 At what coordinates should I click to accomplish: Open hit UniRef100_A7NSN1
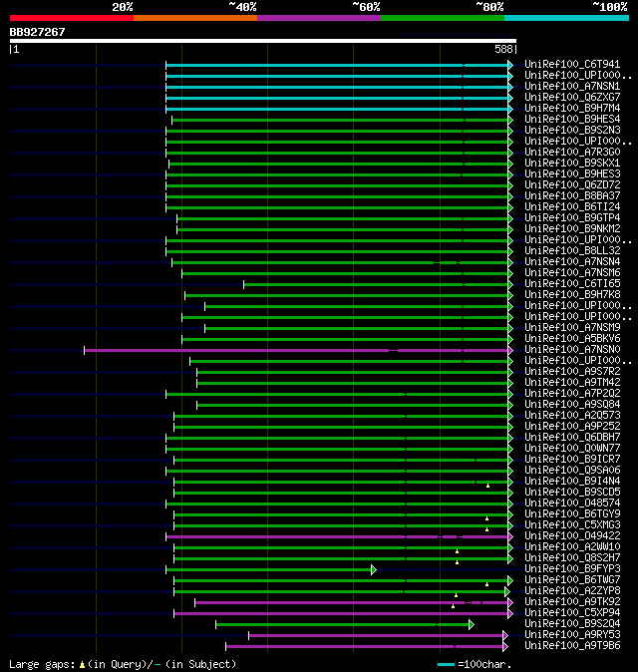pyautogui.click(x=572, y=86)
